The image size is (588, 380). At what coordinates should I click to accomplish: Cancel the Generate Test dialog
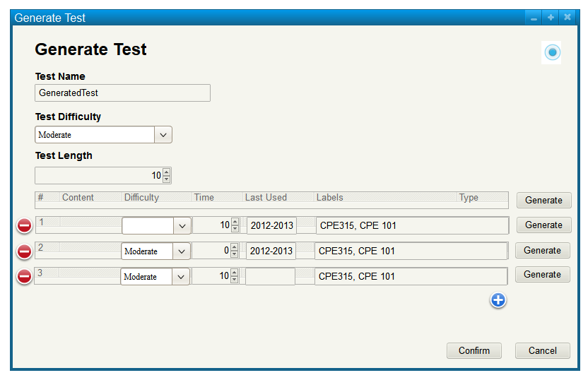pyautogui.click(x=542, y=350)
